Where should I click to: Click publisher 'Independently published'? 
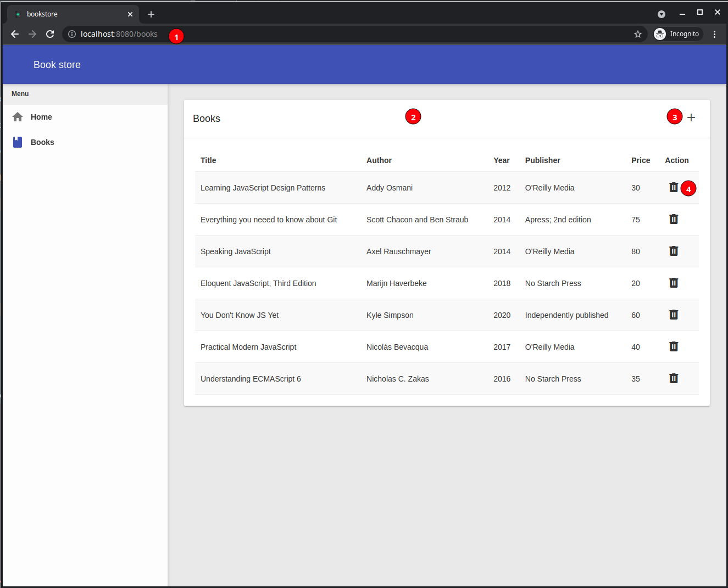pos(566,315)
